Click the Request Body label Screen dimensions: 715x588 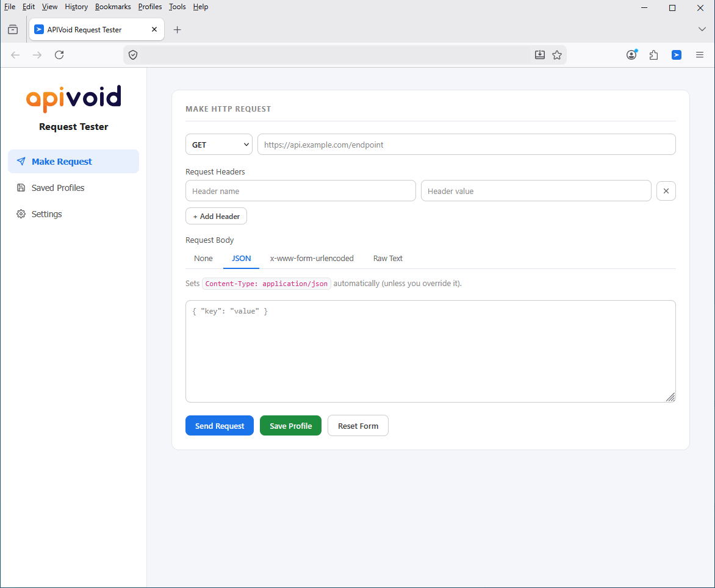pyautogui.click(x=210, y=240)
